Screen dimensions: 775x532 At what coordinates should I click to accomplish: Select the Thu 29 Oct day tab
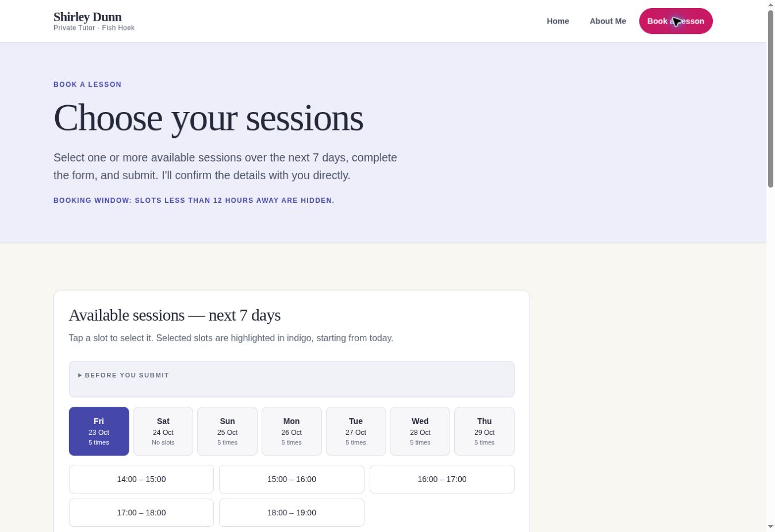(x=484, y=431)
